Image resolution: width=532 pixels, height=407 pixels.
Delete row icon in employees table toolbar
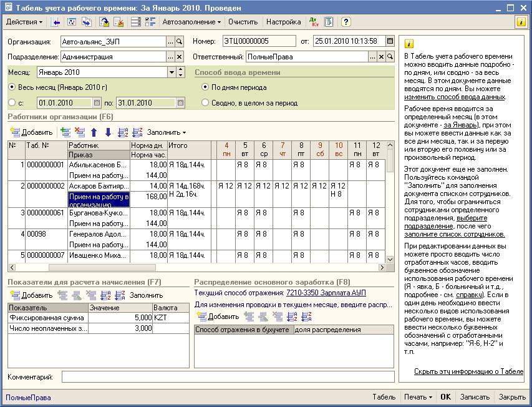click(79, 132)
